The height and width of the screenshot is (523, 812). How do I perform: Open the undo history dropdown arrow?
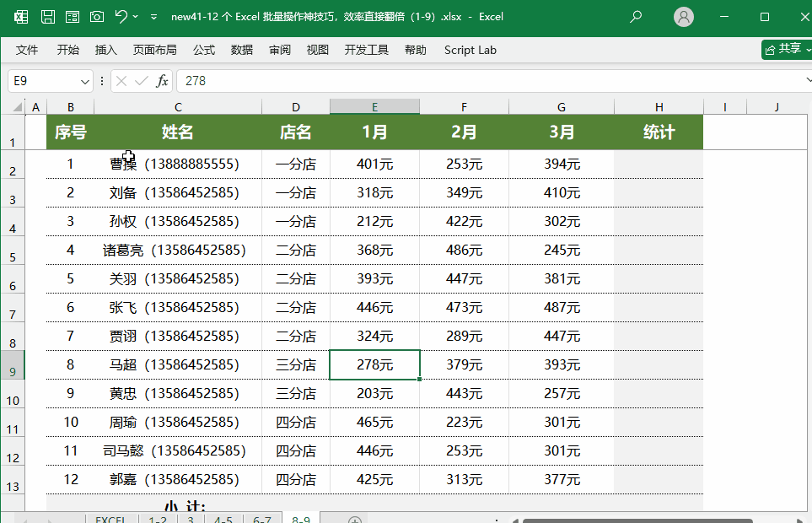coord(136,17)
